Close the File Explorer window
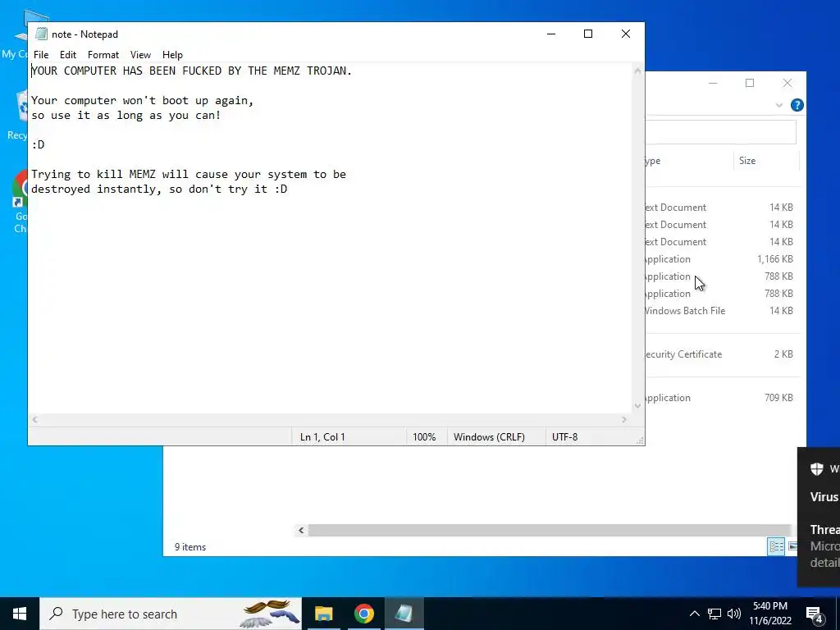This screenshot has height=630, width=840. (787, 83)
